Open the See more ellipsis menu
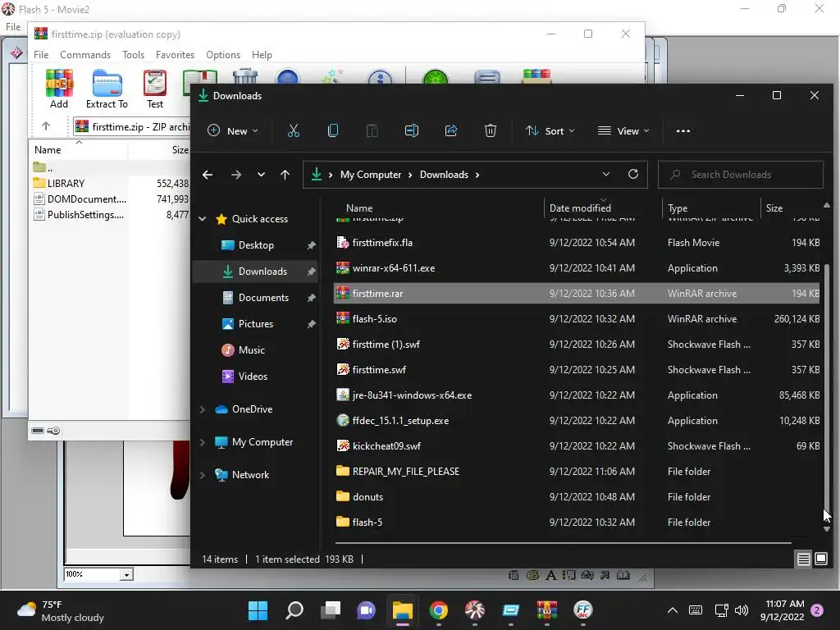840x630 pixels. [683, 130]
